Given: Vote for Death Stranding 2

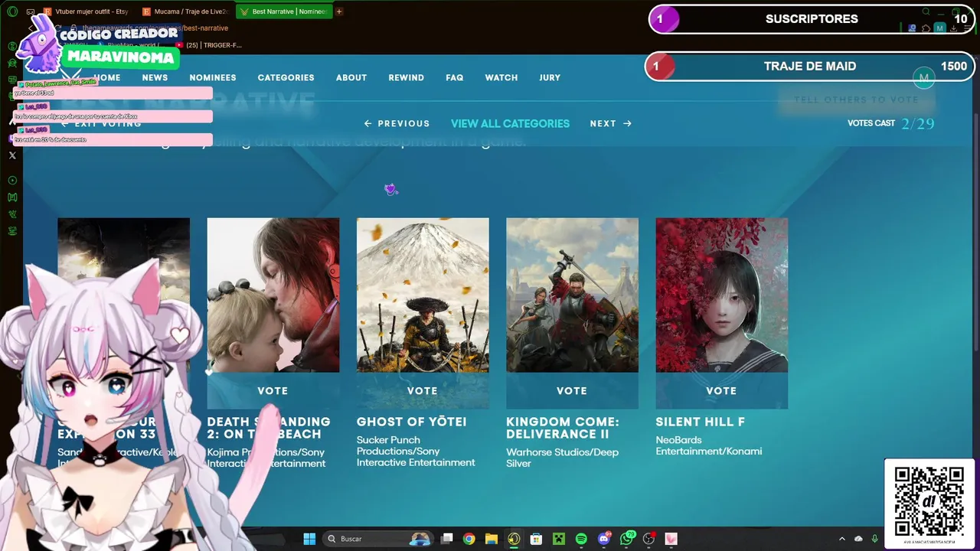Looking at the screenshot, I should 273,390.
